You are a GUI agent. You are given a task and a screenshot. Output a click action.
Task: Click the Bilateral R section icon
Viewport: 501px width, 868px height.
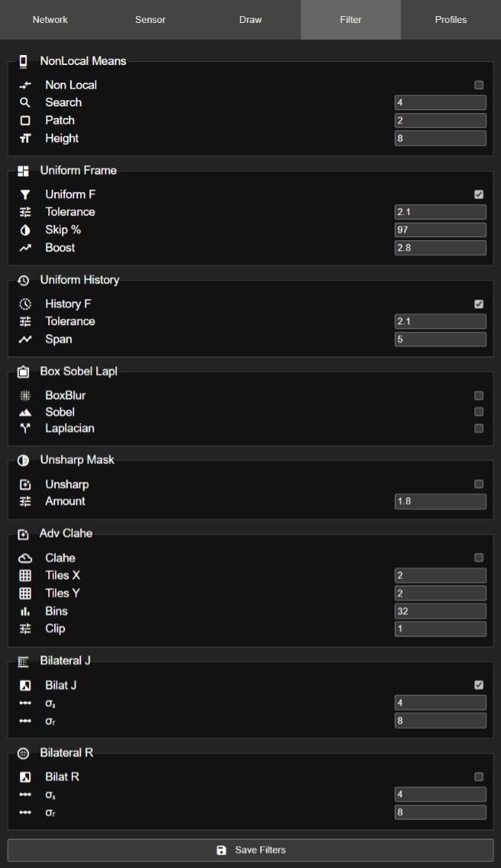pos(24,753)
